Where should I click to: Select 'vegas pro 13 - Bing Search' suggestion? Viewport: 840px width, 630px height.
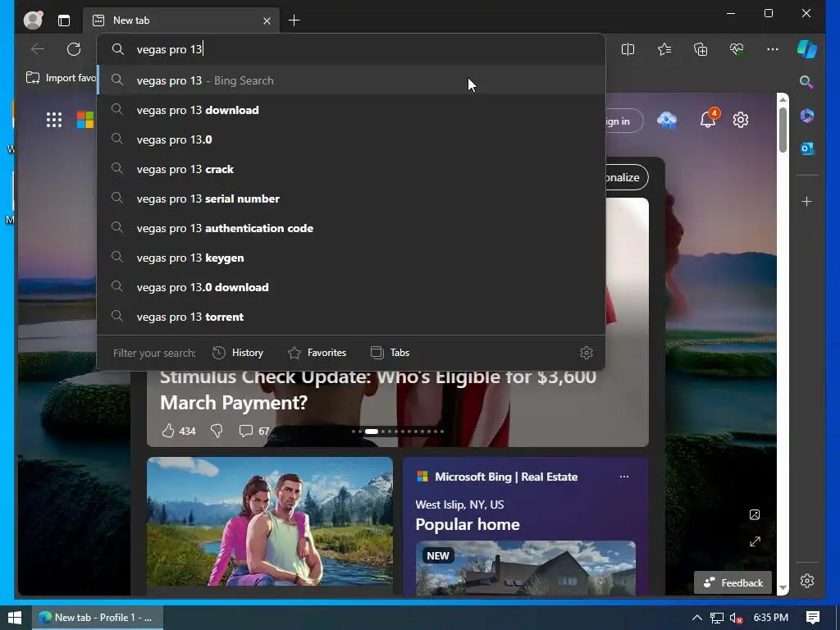click(351, 80)
